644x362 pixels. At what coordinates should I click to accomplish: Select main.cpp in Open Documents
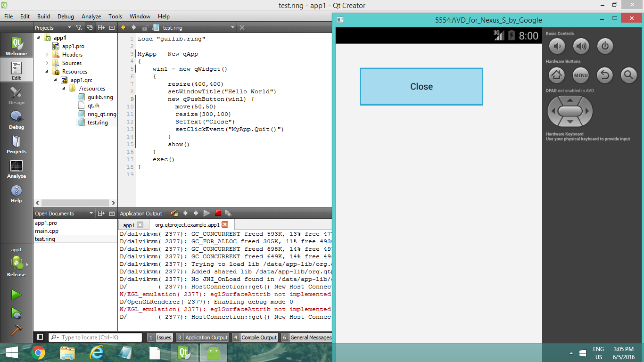tap(47, 231)
